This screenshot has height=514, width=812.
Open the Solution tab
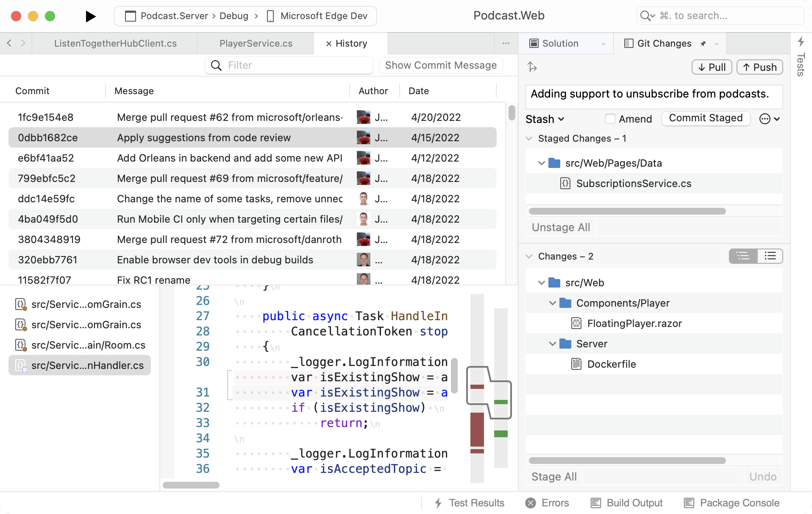[560, 44]
